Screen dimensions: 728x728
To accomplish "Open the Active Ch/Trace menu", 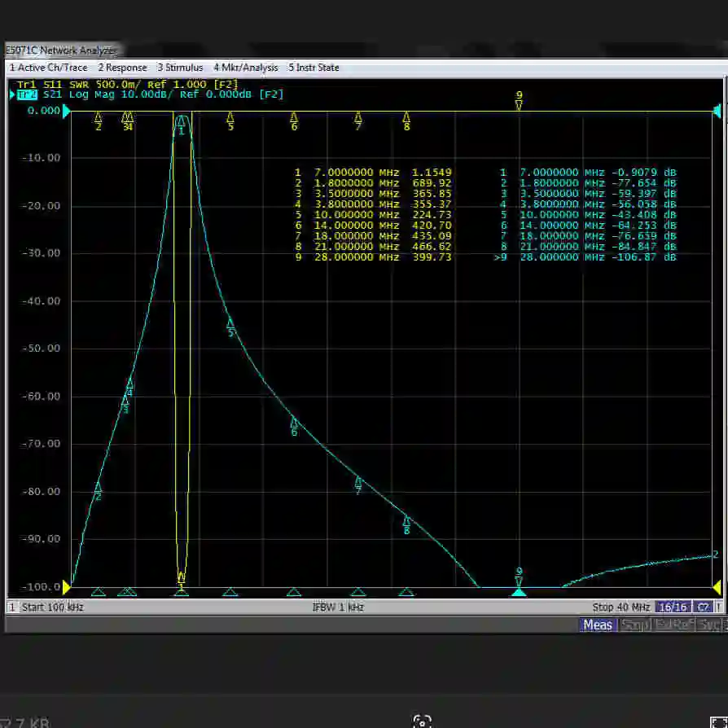I will 48,68.
